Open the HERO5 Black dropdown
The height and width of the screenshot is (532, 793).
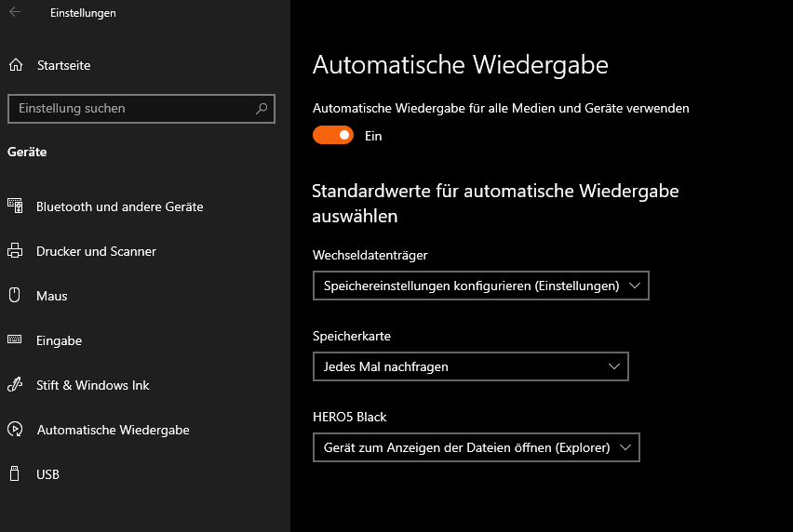(x=476, y=447)
